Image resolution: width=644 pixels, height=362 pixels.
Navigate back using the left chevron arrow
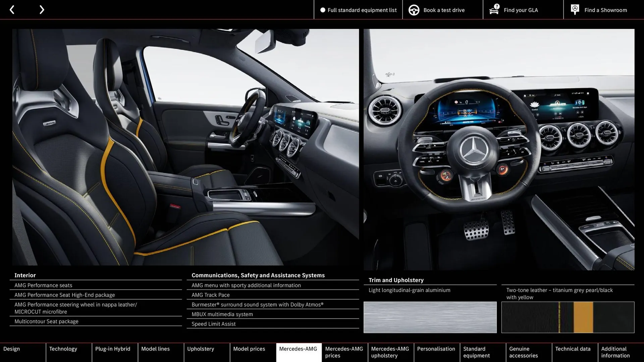click(12, 9)
